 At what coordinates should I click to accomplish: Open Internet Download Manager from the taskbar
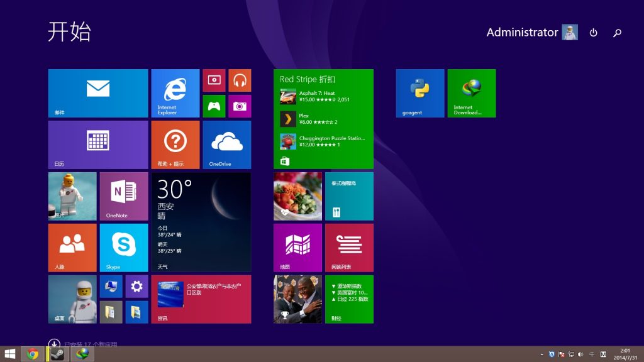point(82,354)
